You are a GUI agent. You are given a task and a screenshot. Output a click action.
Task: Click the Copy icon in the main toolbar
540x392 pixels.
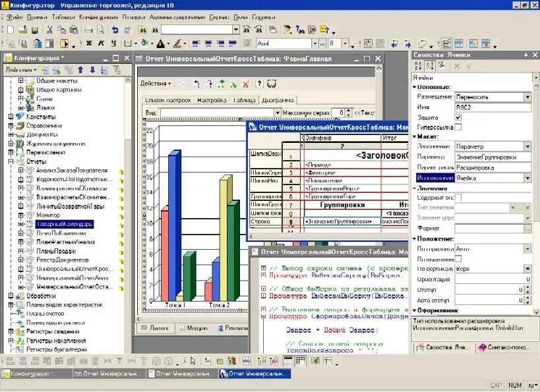pyautogui.click(x=61, y=30)
